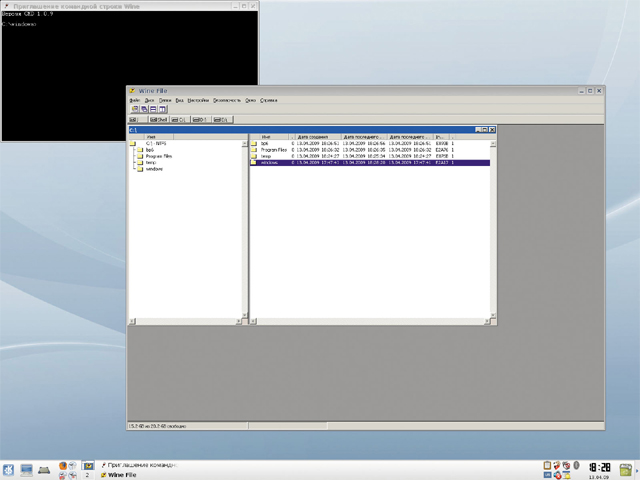This screenshot has height=480, width=640.
Task: Open the Окно menu
Action: coord(250,100)
